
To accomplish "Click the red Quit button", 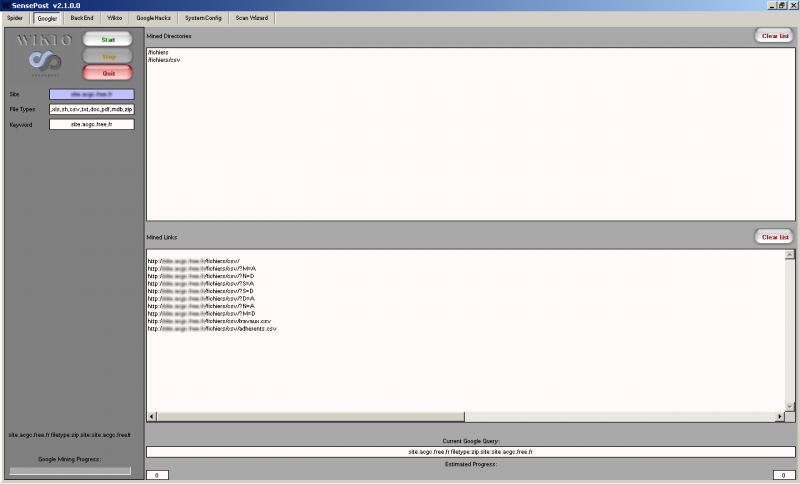I will pos(108,73).
